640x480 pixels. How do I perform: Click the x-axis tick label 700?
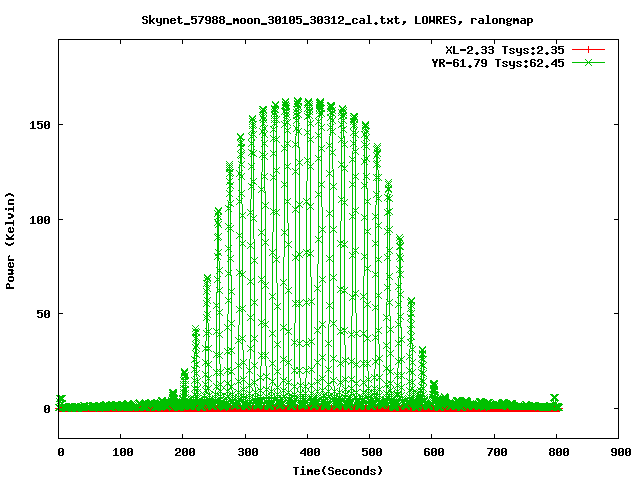click(x=496, y=452)
